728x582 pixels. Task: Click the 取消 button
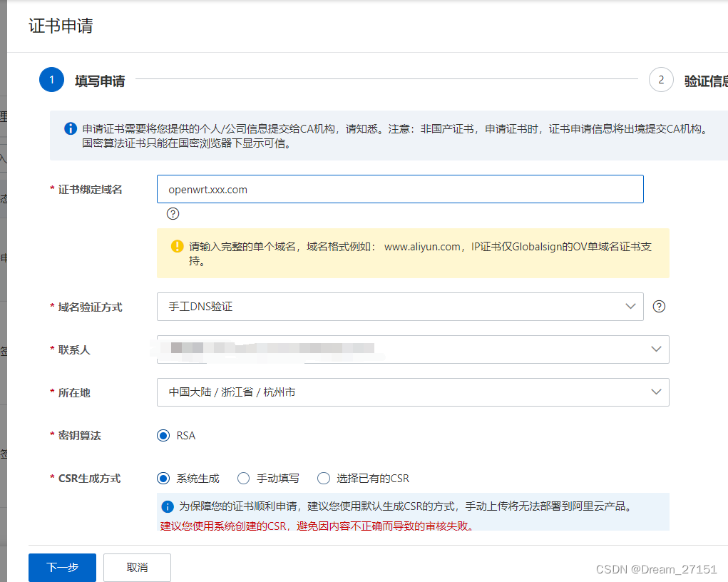[137, 567]
